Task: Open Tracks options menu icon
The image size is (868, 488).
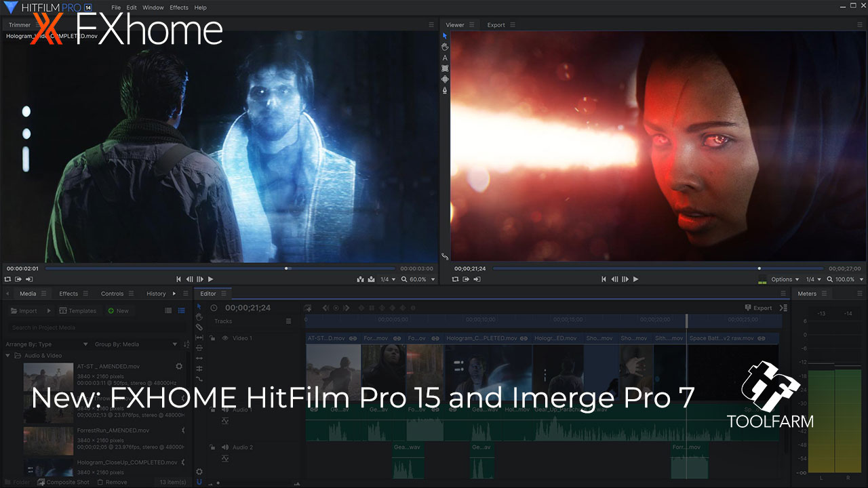Action: click(288, 321)
